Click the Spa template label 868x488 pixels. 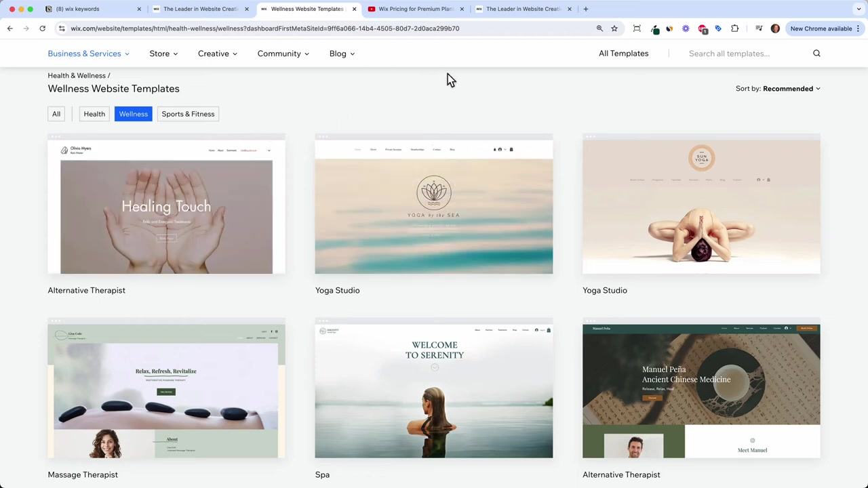click(322, 474)
